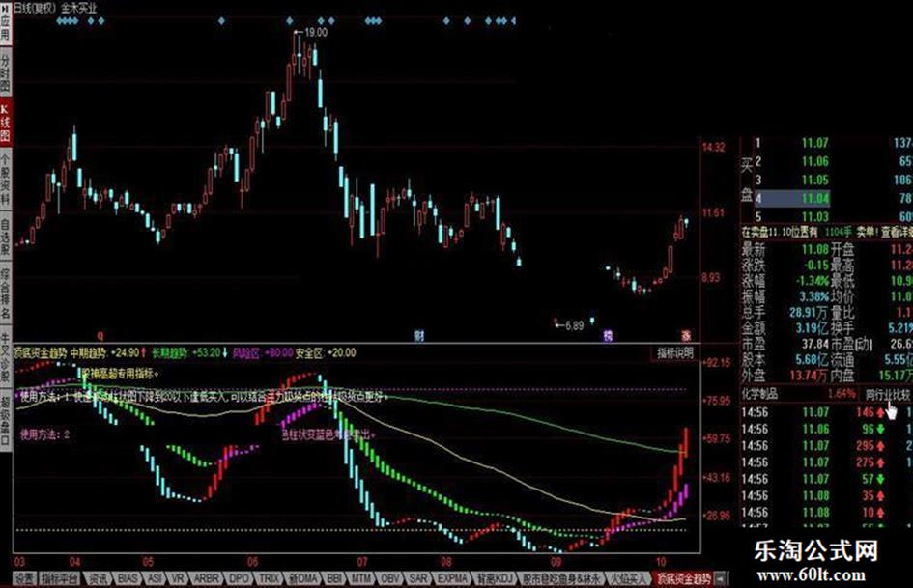Open the 牛叉诊股 sidebar tab

(x=5, y=357)
